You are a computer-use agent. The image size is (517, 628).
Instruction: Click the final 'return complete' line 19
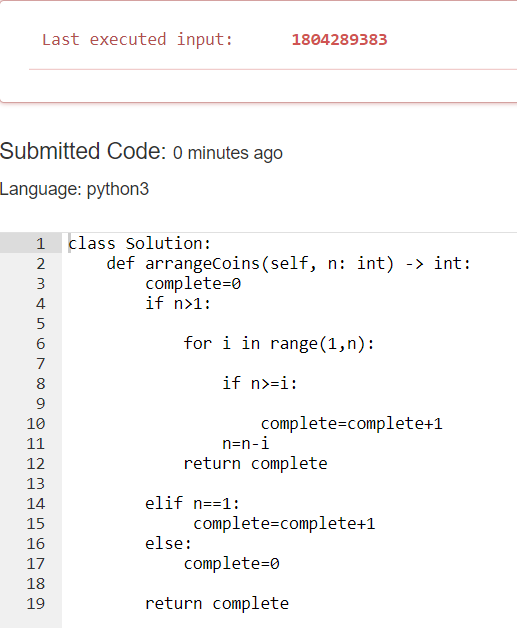217,604
